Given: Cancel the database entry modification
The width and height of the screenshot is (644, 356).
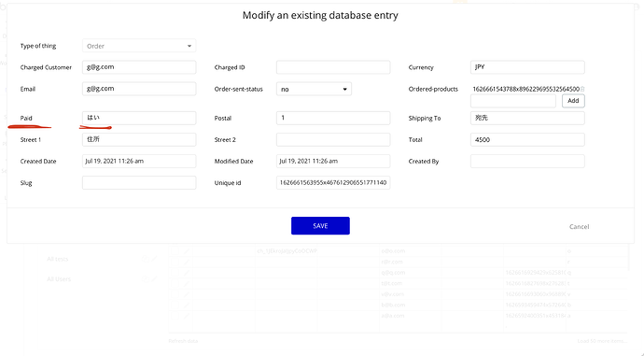Looking at the screenshot, I should pyautogui.click(x=579, y=226).
